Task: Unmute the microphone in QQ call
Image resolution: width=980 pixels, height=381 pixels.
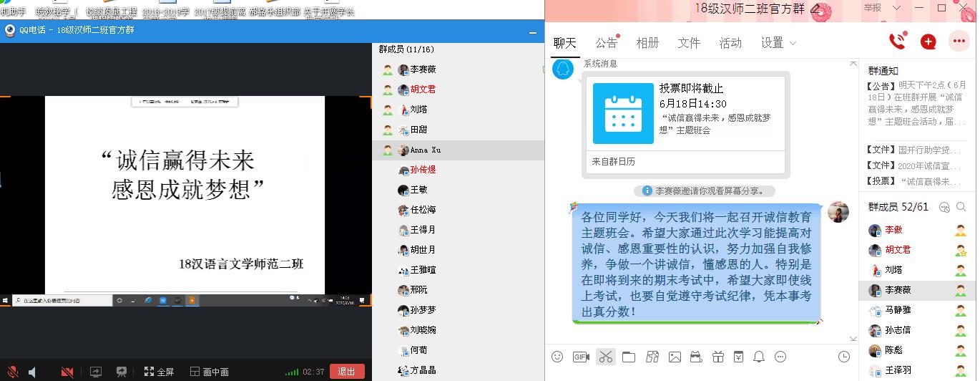Action: [12, 372]
